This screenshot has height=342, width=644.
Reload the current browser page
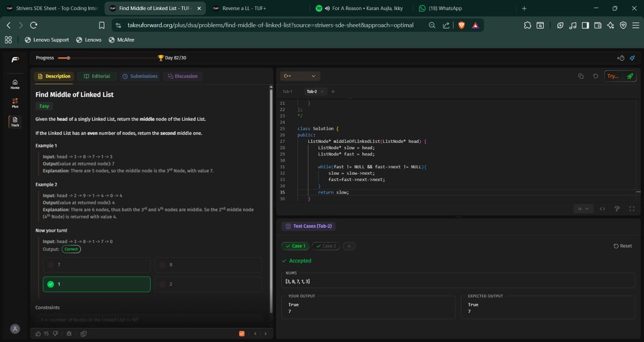coord(33,25)
